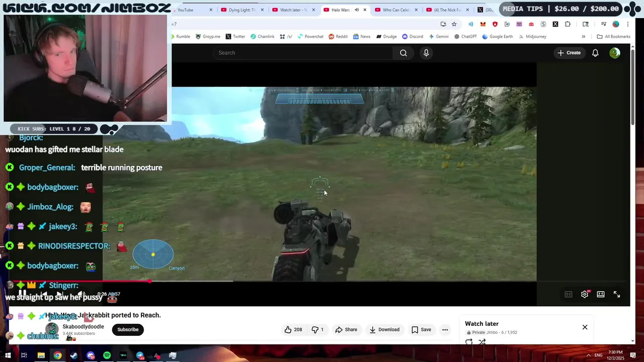Toggle closed captions on the player
Screen dimensions: 644x362
point(569,294)
